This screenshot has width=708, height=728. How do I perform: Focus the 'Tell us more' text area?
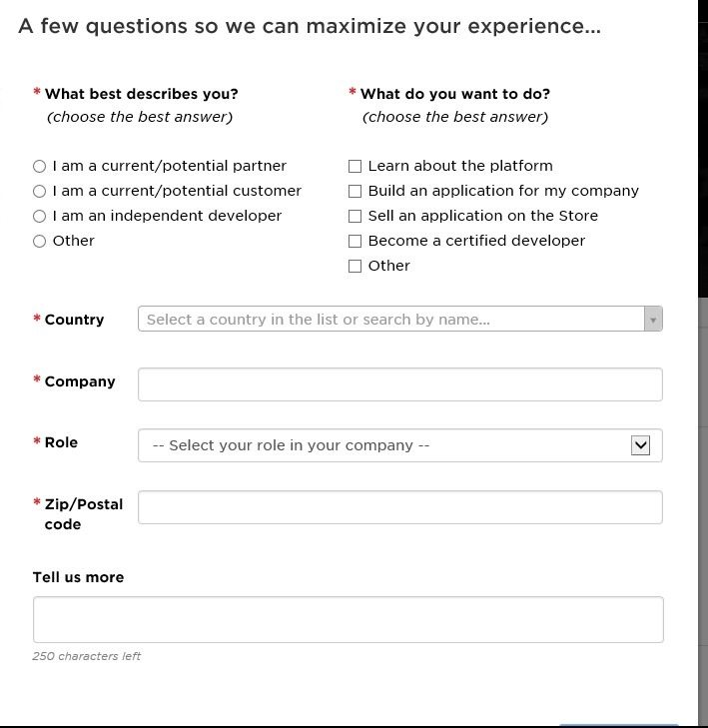pyautogui.click(x=349, y=619)
